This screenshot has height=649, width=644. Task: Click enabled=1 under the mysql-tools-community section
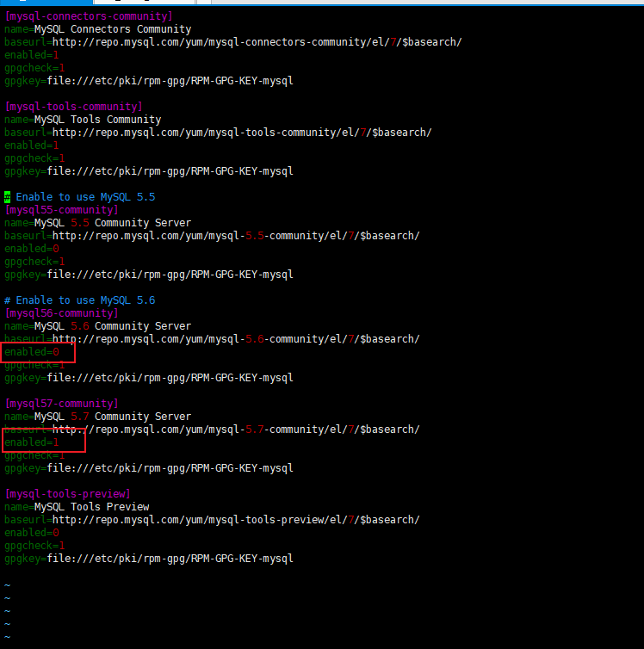pos(32,145)
